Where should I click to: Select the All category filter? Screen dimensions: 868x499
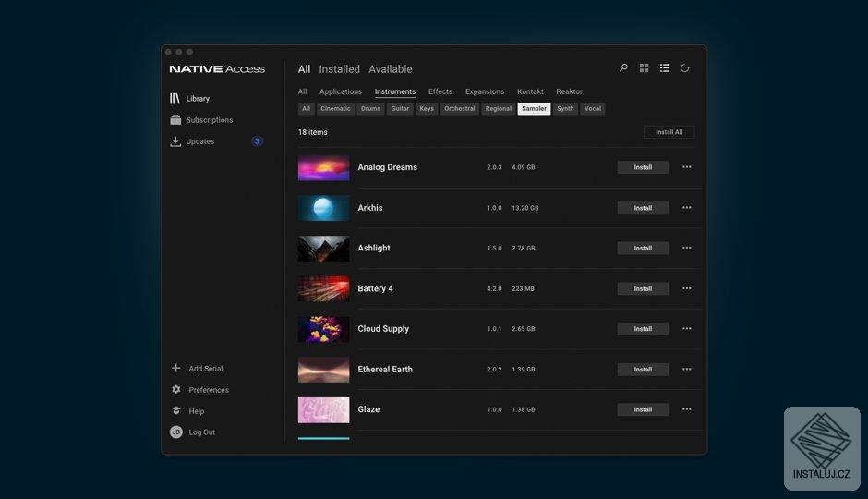[302, 91]
